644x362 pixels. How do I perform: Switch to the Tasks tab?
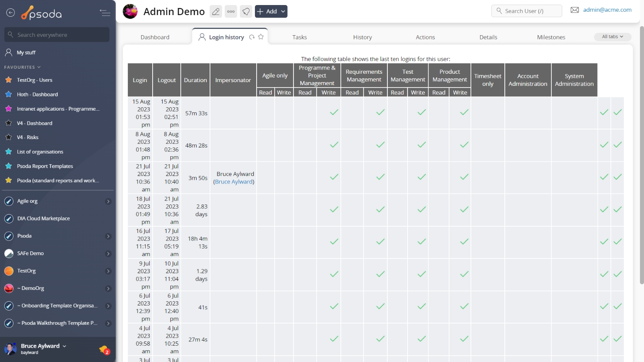(x=300, y=37)
